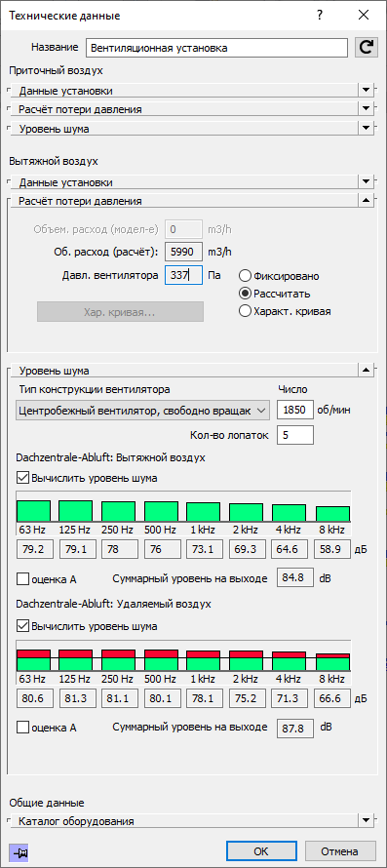Screen dimensions: 387x868
Task: Click the Отмена button
Action: pyautogui.click(x=339, y=850)
